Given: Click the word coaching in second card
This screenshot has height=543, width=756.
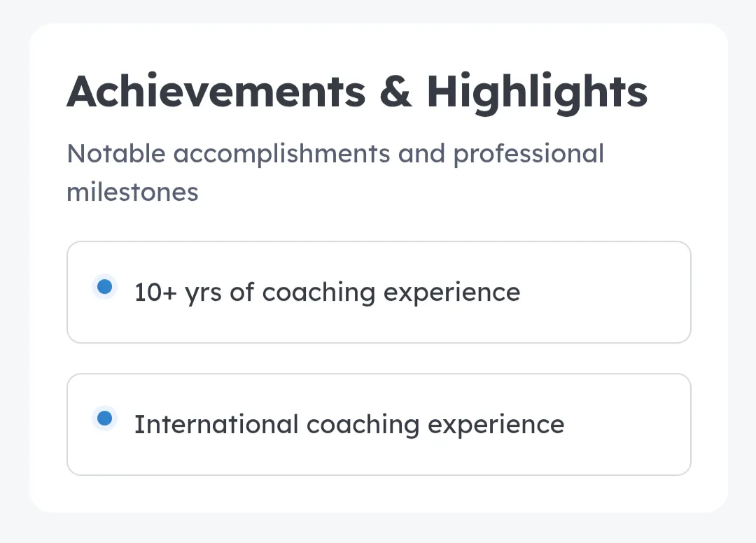Looking at the screenshot, I should pyautogui.click(x=363, y=425).
